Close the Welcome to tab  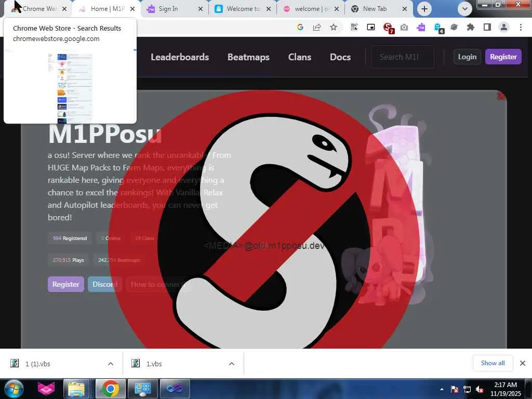(269, 9)
